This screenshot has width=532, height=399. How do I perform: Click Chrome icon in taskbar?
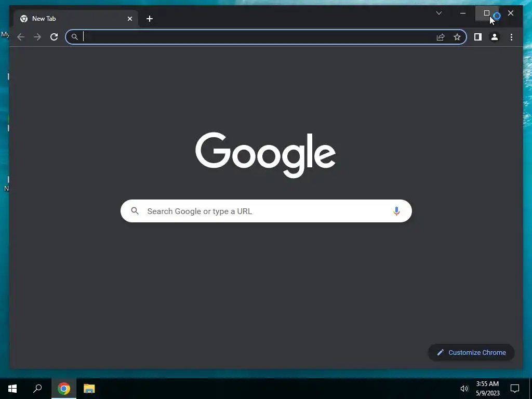point(64,389)
